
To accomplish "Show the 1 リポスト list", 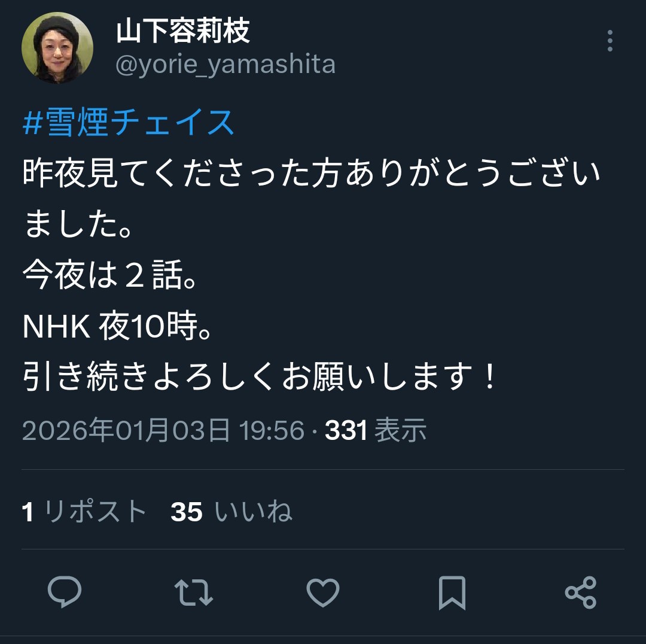I will pos(84,512).
